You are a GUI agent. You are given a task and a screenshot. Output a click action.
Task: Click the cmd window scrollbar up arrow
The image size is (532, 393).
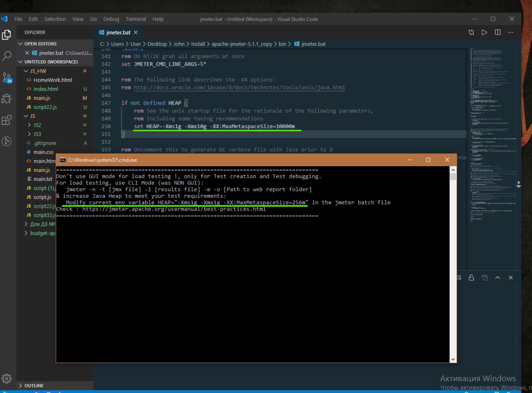[453, 170]
